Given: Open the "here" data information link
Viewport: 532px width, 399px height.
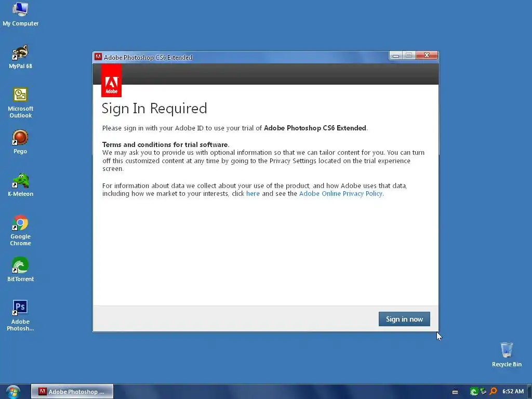Looking at the screenshot, I should click(253, 194).
